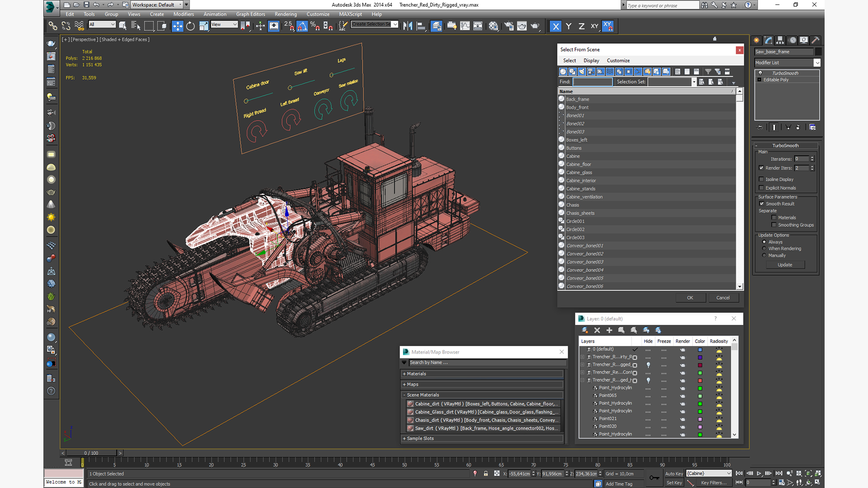Enable Isoline Display checkbox
This screenshot has width=868, height=488.
[761, 179]
